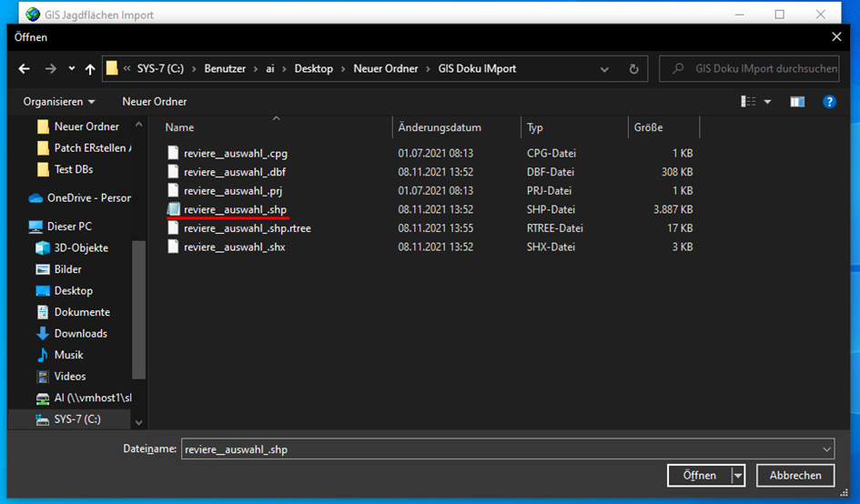Click the up one level arrow
Screen dimensions: 860x504
pos(90,69)
